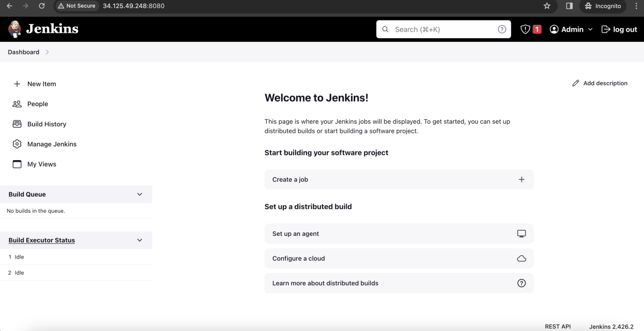Viewport: 644px width, 331px height.
Task: Click the plus icon on Create a job
Action: click(521, 179)
